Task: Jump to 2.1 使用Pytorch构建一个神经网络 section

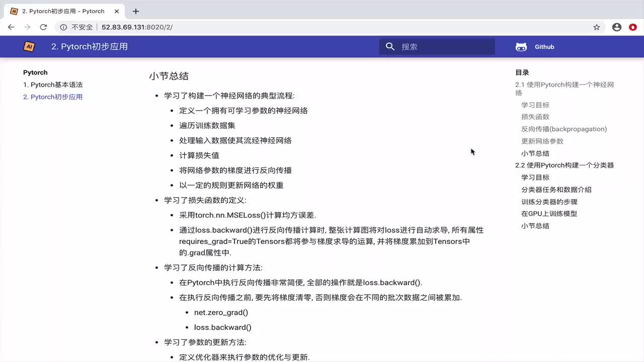Action: [x=565, y=88]
